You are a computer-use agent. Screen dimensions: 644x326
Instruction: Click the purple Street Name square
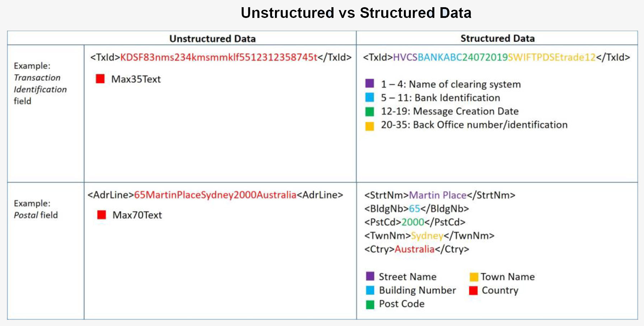370,276
